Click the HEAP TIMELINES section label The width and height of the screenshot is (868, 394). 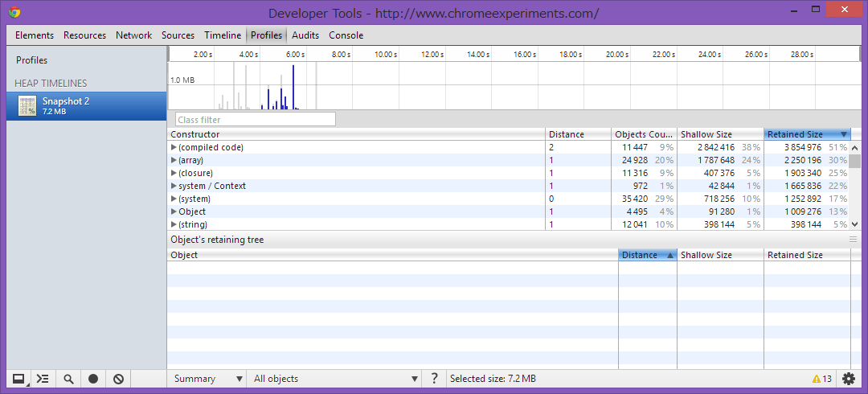51,83
